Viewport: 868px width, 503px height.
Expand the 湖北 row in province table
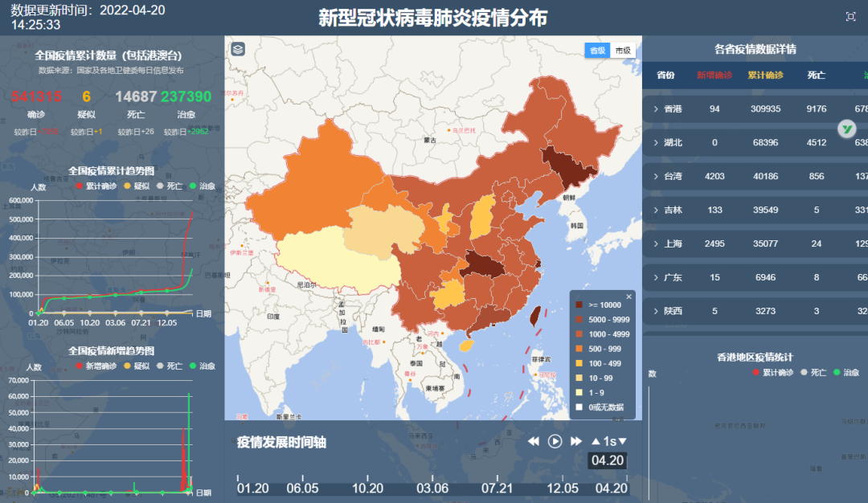coord(656,142)
